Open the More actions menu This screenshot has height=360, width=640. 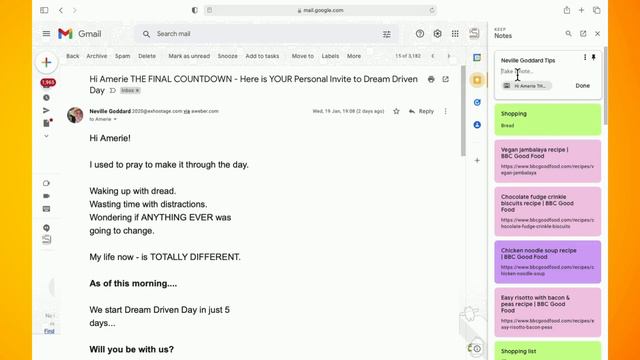click(354, 56)
